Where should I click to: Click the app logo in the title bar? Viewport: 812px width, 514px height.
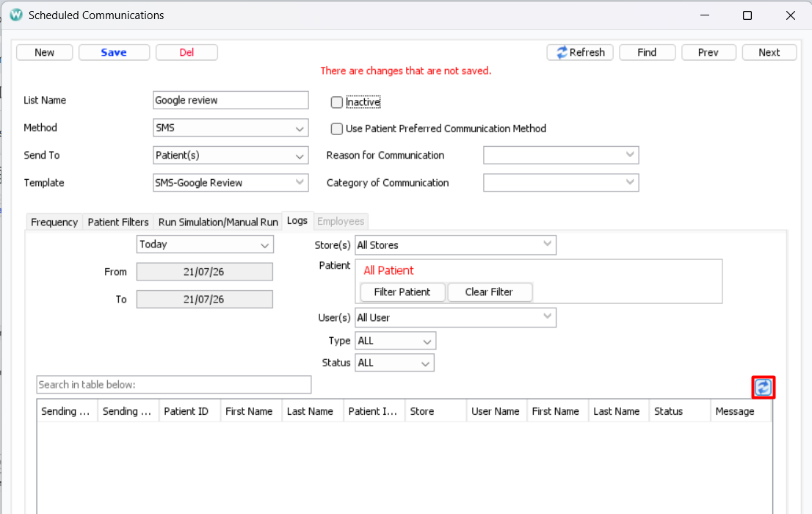16,15
